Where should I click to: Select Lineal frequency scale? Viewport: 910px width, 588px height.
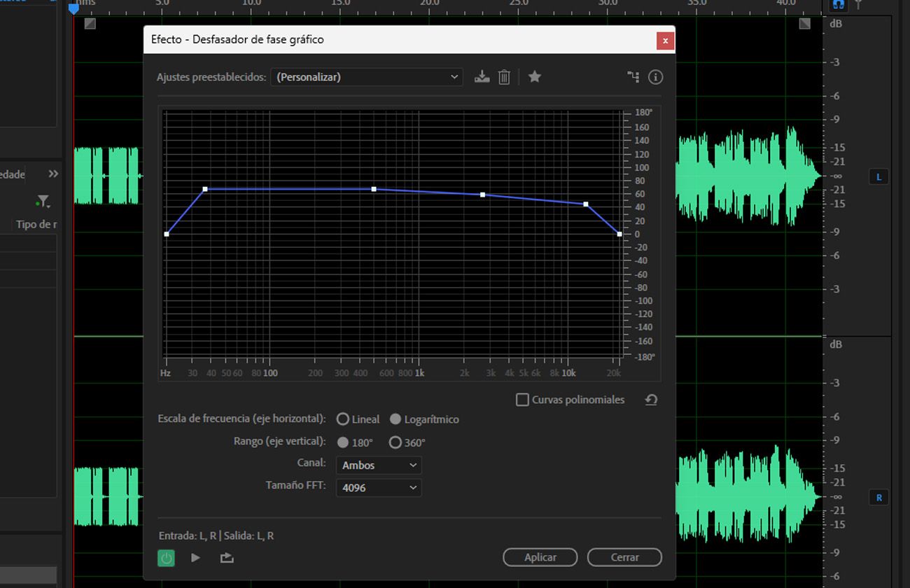(343, 419)
